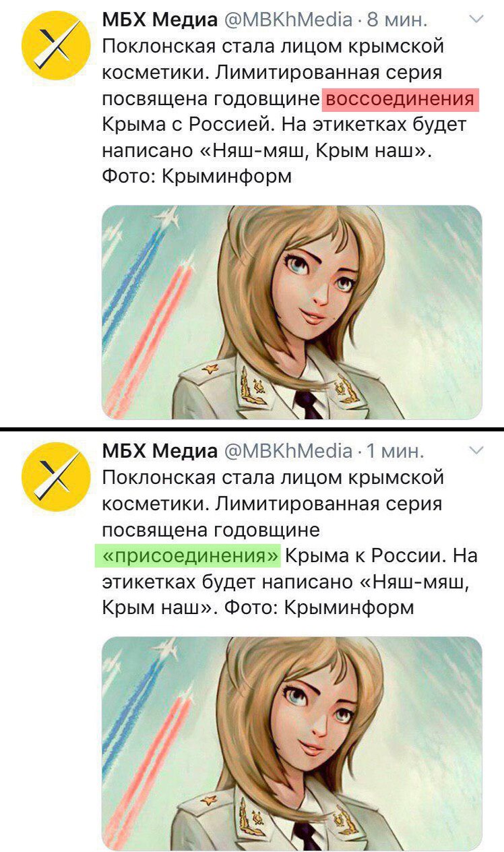View the illustration attached to the second tweet
The width and height of the screenshot is (504, 852).
click(x=292, y=742)
